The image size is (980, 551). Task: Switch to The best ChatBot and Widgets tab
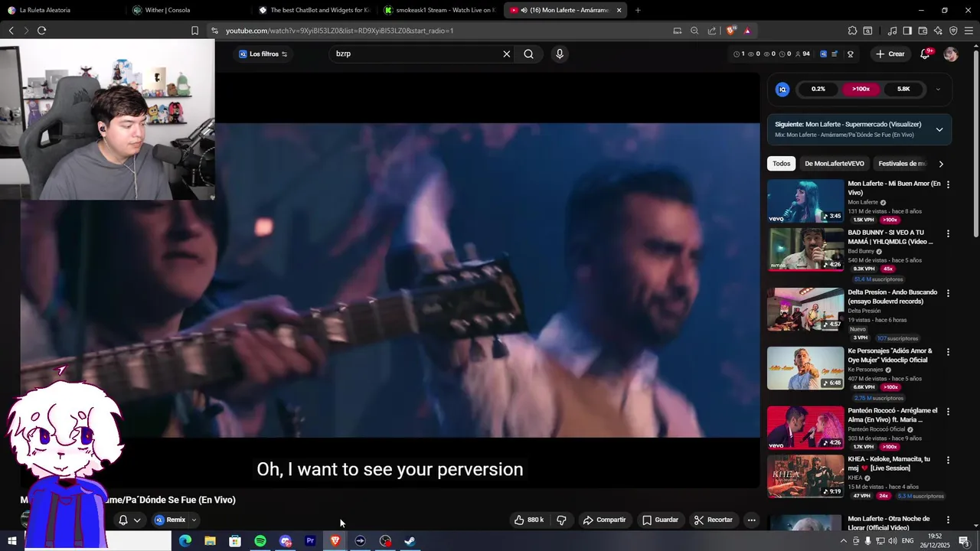[x=314, y=10]
